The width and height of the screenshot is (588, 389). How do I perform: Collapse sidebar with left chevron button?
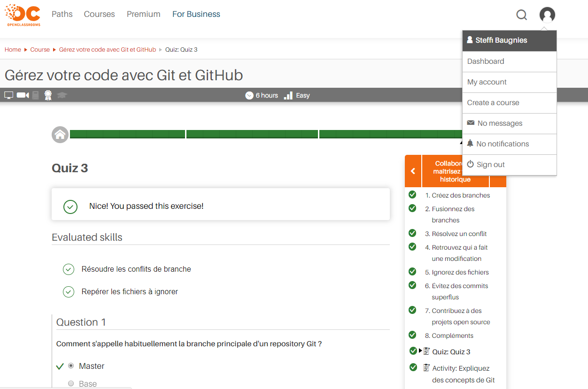(x=413, y=171)
